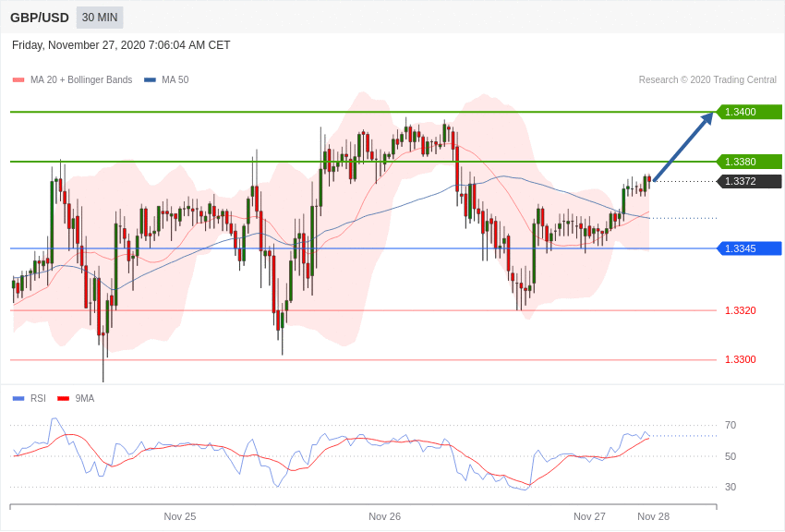
Task: Click the date and time line 'Friday, November 27, 2020 7:06:04 AM CET'
Action: [121, 45]
